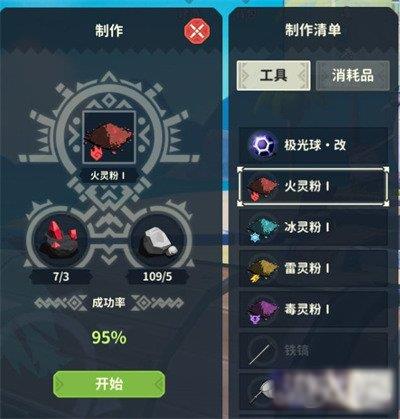Click the 火灵粉 I product icon in crafting circle
Image resolution: width=400 pixels, height=419 pixels.
tap(109, 137)
